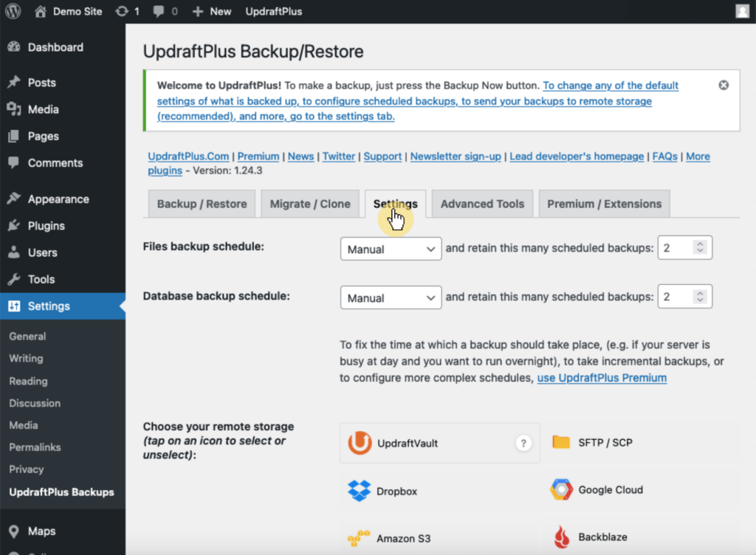Select the Amazon S3 storage icon
The image size is (756, 555).
(359, 538)
